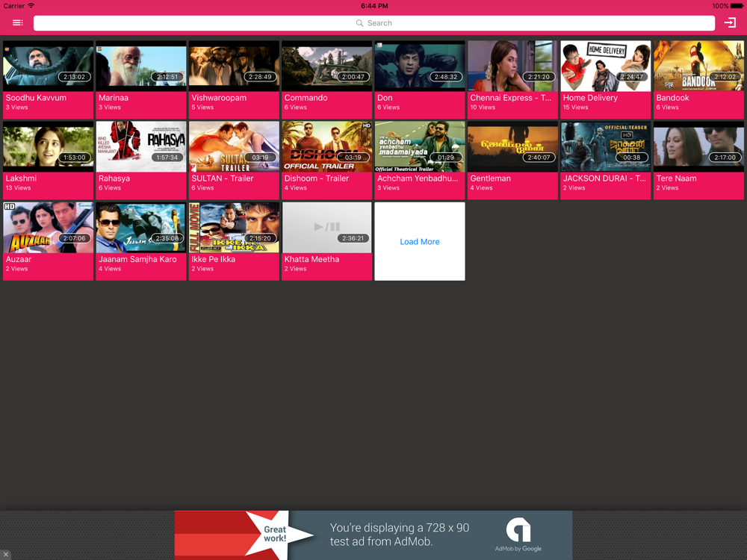Open the Tere Naam thumbnail
The image size is (747, 560).
[x=698, y=146]
